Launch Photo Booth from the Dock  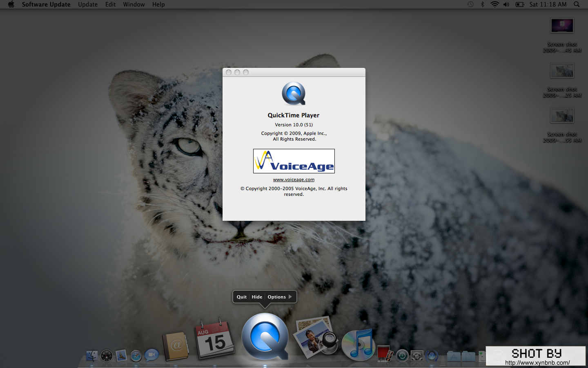(385, 354)
